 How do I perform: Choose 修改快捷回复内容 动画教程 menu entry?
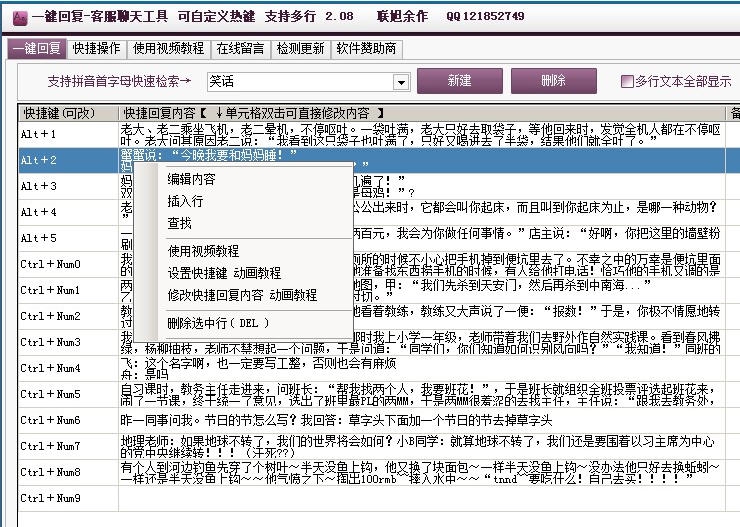coord(242,295)
